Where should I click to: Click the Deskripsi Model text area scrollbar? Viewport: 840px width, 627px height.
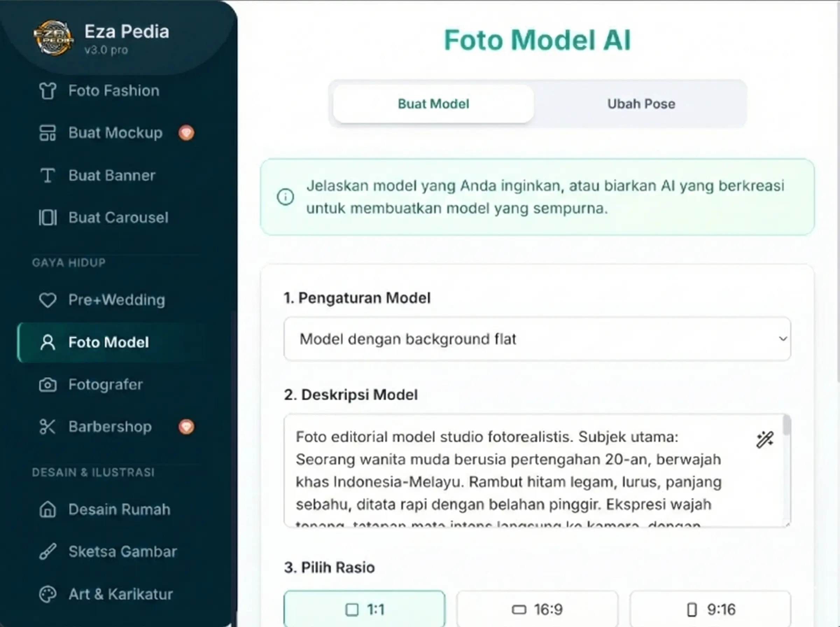pos(787,426)
